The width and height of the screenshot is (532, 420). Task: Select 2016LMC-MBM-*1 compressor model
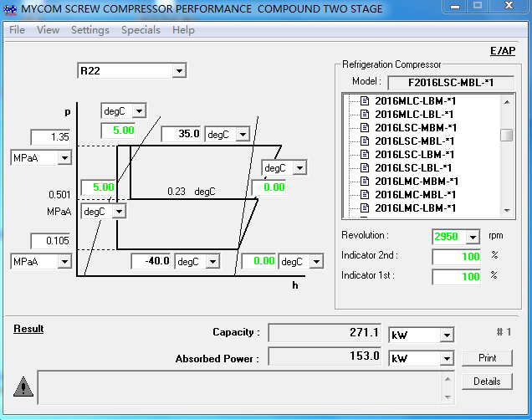(416, 182)
